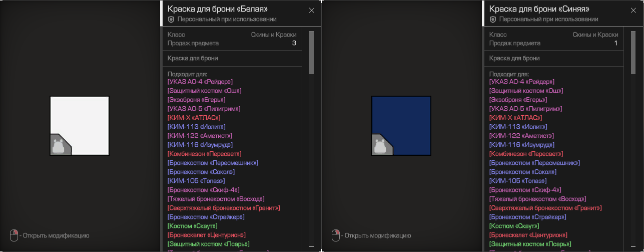Select [Бронекостюм «Скиф-4»] in «Белая» list
This screenshot has height=252, width=644.
204,190
